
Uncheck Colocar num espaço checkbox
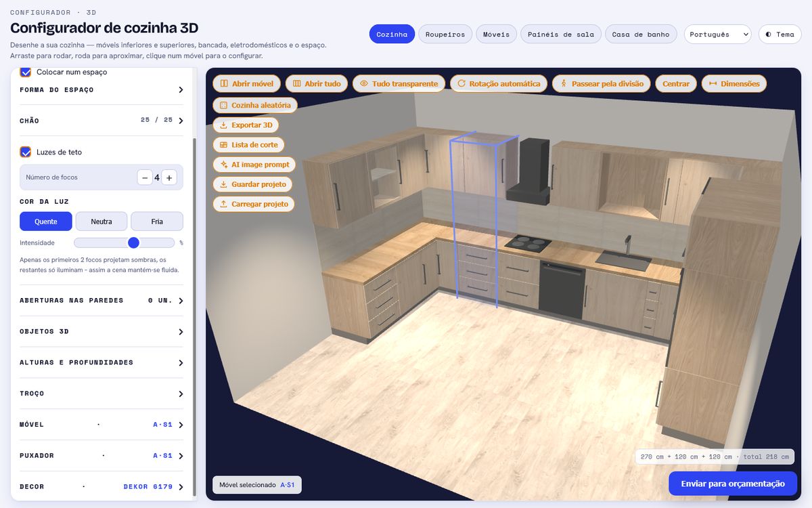(26, 72)
